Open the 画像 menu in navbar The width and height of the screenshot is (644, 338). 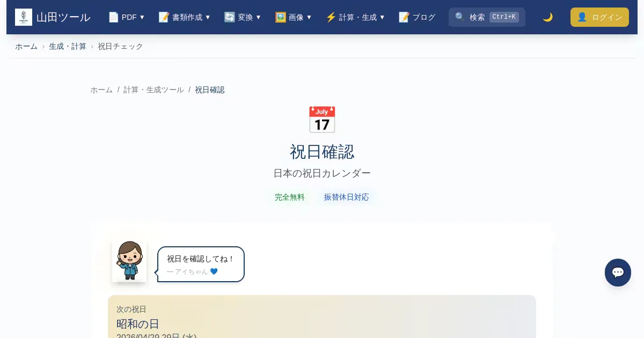294,17
